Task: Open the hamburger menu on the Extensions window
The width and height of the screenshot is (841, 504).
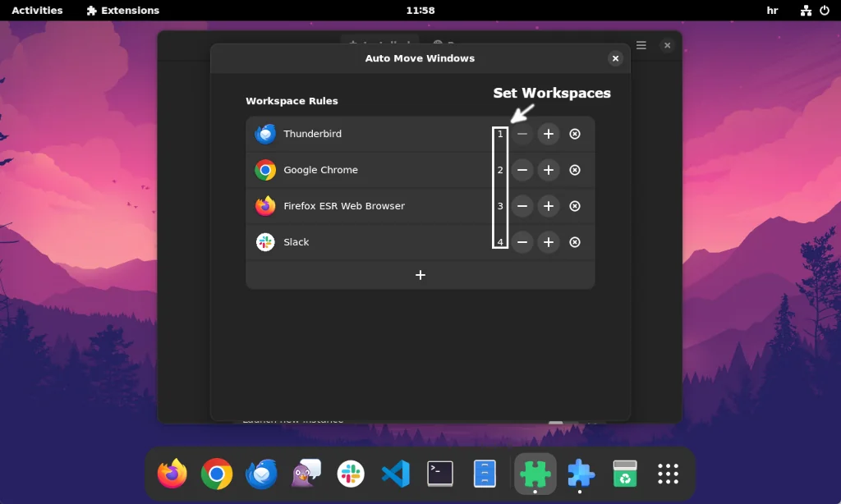Action: click(x=641, y=45)
